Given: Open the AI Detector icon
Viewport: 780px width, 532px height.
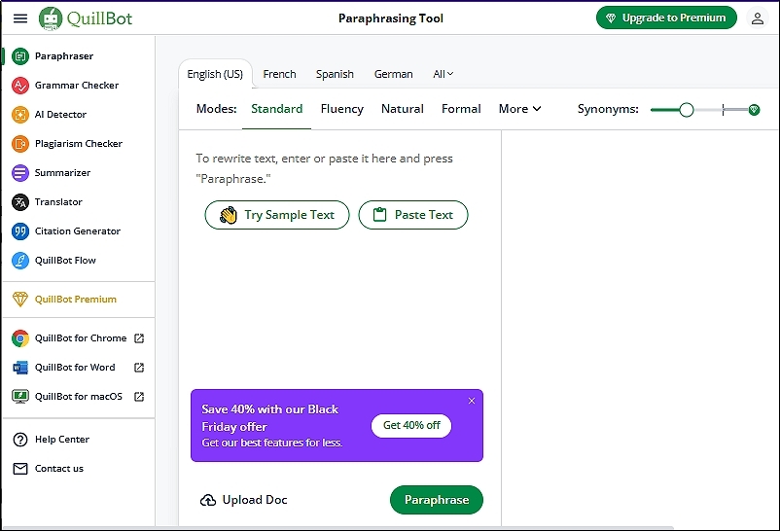Looking at the screenshot, I should pyautogui.click(x=20, y=115).
